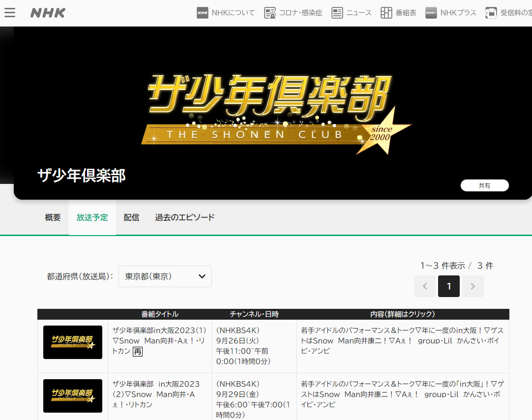This screenshot has width=532, height=420.
Task: Click the チャンネル・日時 column header
Action: (x=254, y=314)
